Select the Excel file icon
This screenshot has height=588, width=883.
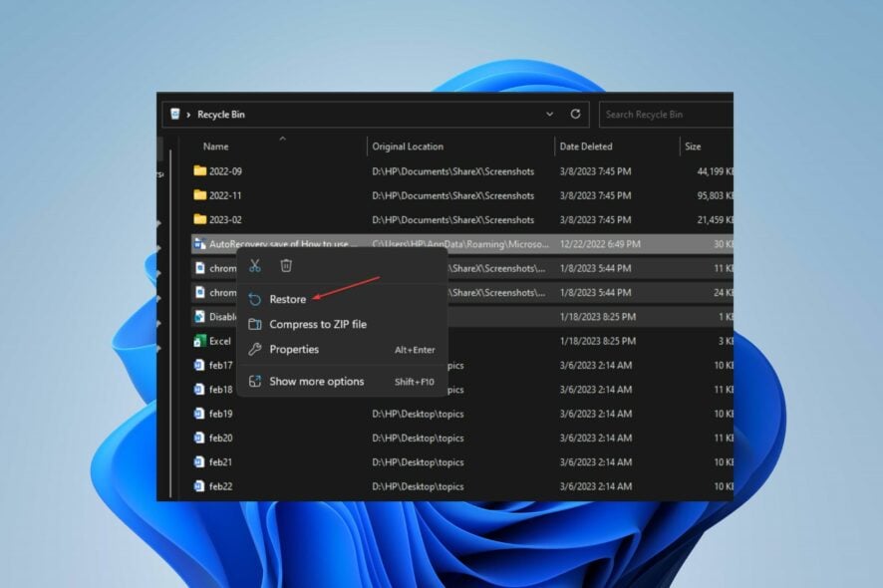pos(199,341)
